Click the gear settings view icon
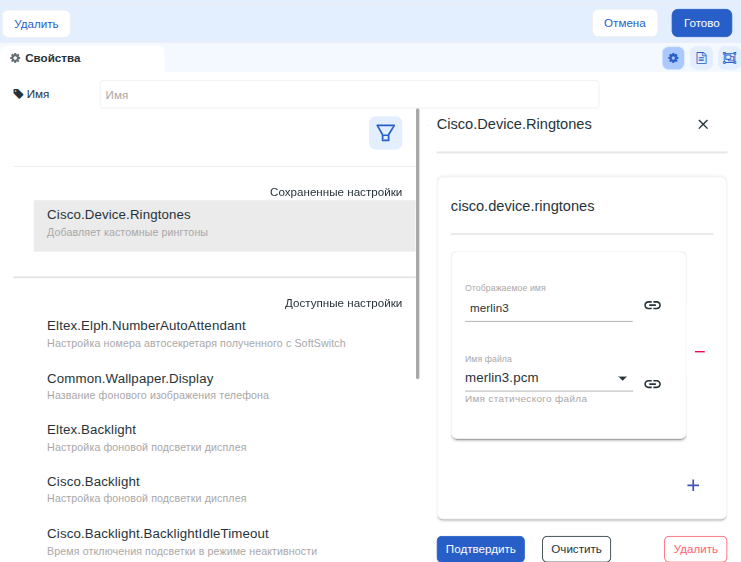 [x=673, y=58]
